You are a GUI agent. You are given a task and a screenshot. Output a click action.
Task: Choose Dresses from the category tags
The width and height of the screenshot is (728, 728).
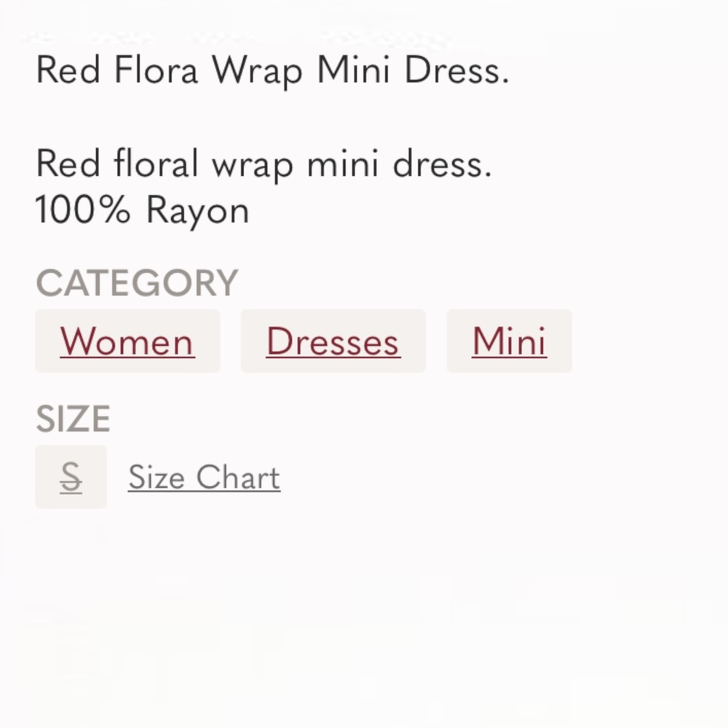click(x=333, y=341)
